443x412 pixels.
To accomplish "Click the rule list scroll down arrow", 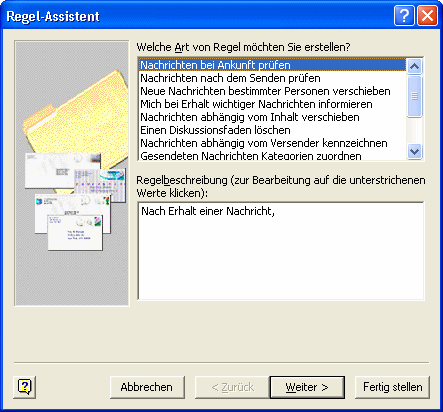I will pyautogui.click(x=414, y=152).
